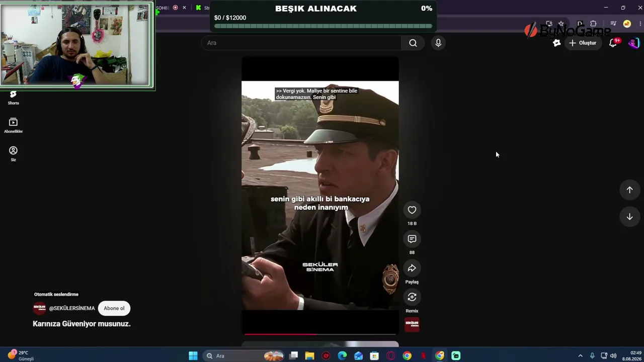This screenshot has width=644, height=362.
Task: Open the green Kick app on taskbar
Action: [x=456, y=356]
